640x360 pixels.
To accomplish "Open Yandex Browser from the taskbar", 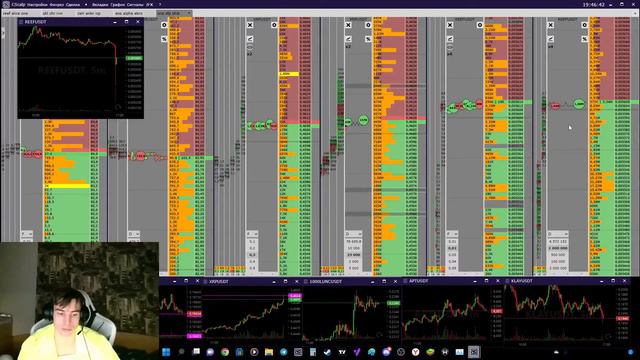I will (x=416, y=352).
